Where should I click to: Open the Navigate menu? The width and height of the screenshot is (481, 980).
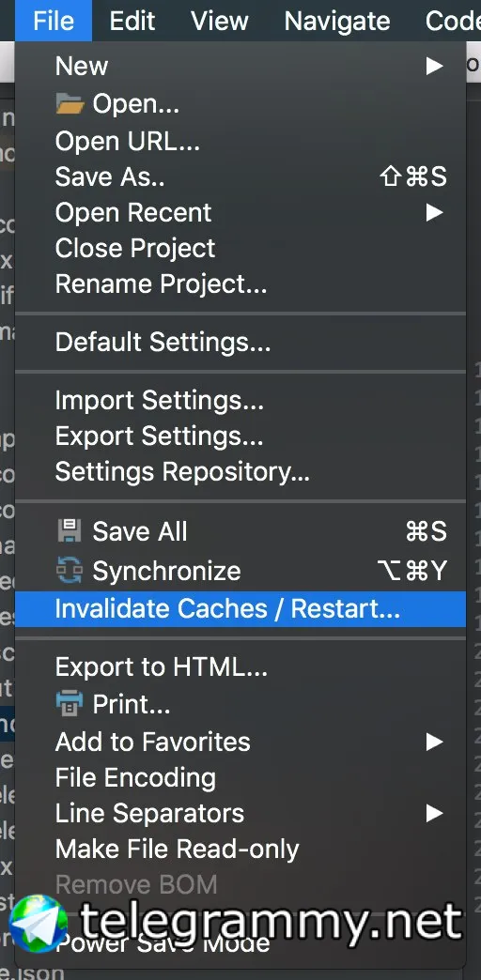tap(337, 22)
